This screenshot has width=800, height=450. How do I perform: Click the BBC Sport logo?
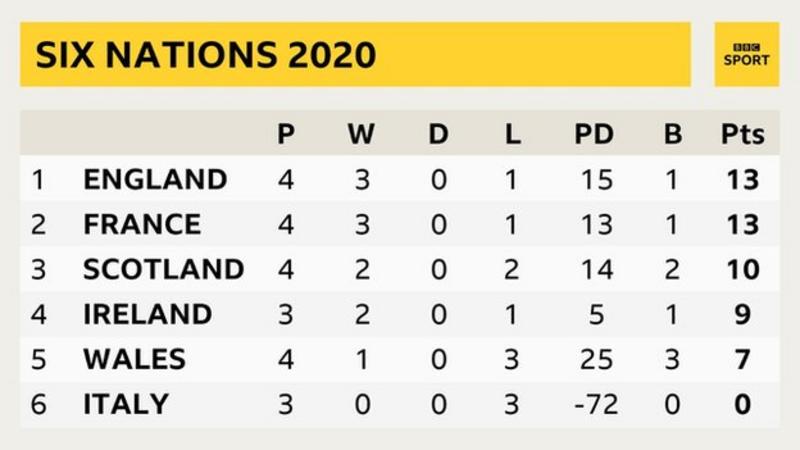(746, 55)
